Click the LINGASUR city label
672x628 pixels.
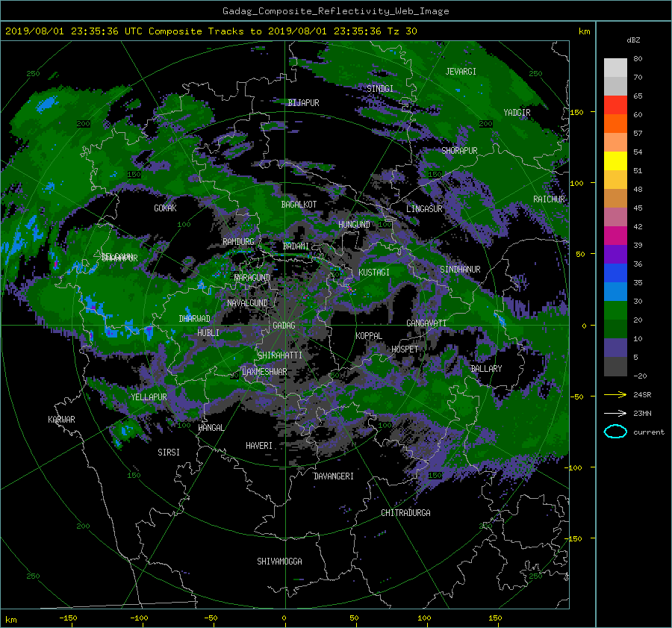424,209
